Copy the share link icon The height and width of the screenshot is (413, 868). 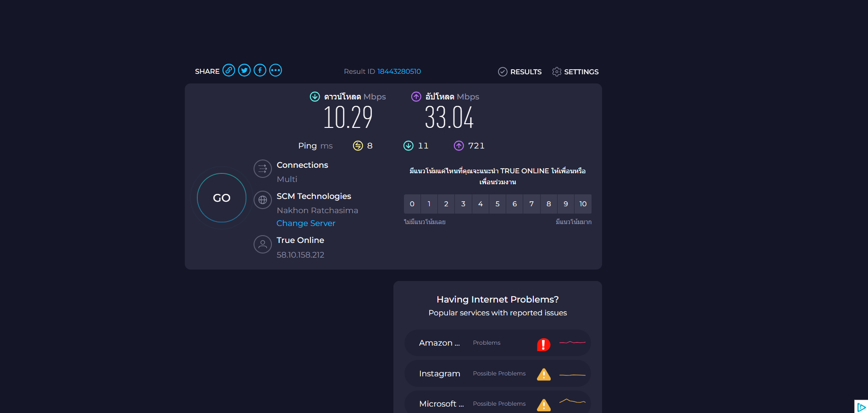(229, 70)
